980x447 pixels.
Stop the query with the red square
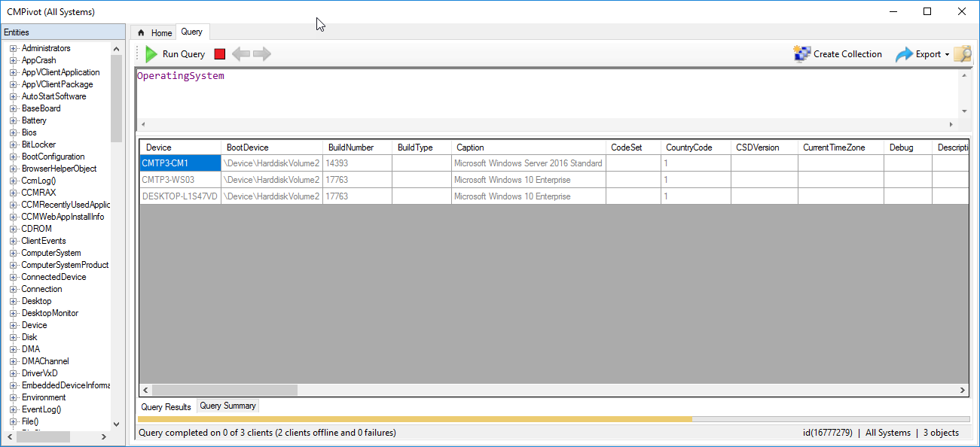tap(220, 54)
